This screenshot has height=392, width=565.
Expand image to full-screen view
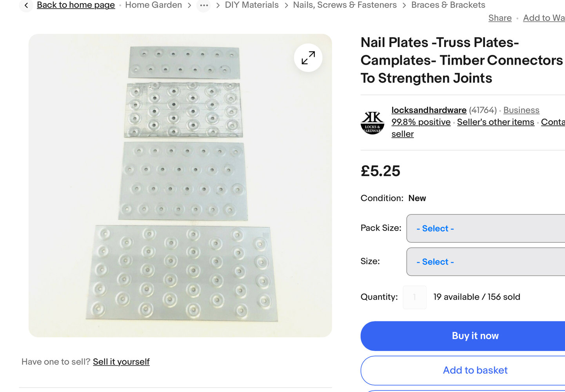click(x=308, y=58)
